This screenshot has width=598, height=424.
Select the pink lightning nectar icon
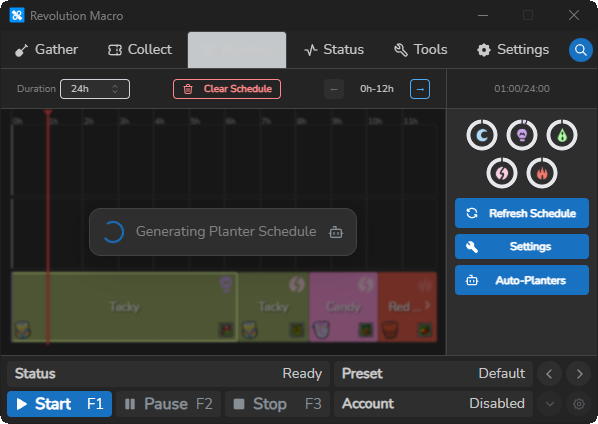tap(502, 173)
